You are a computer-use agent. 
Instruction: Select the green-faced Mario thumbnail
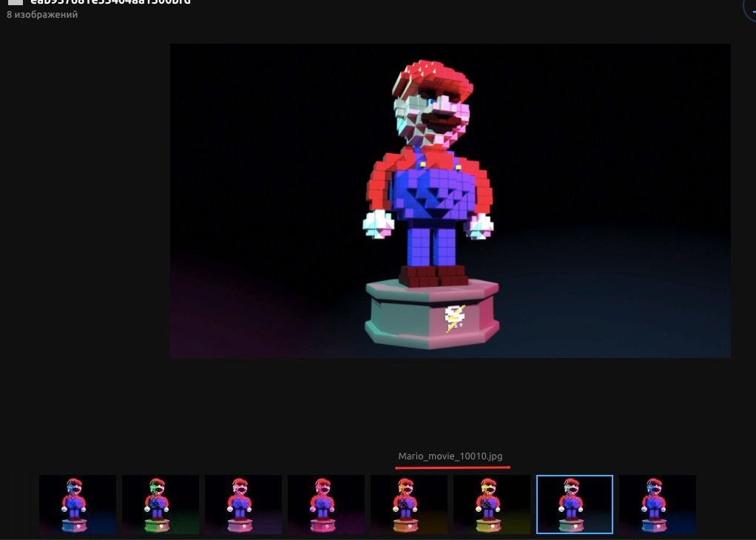coord(161,504)
